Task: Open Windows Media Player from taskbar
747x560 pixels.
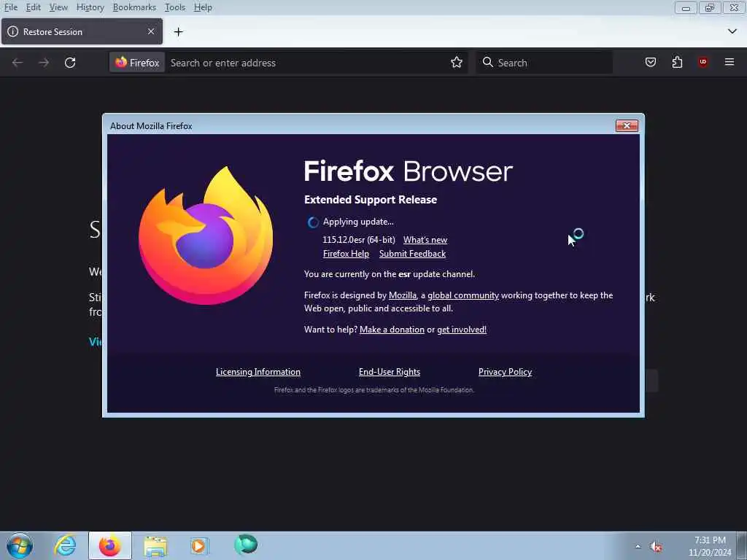Action: pyautogui.click(x=199, y=545)
